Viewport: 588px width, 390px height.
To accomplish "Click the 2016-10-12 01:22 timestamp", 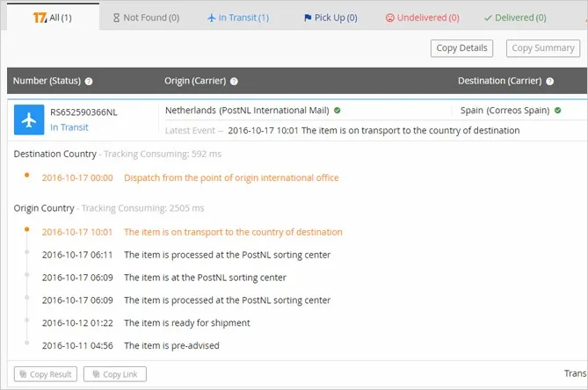I will click(x=77, y=323).
